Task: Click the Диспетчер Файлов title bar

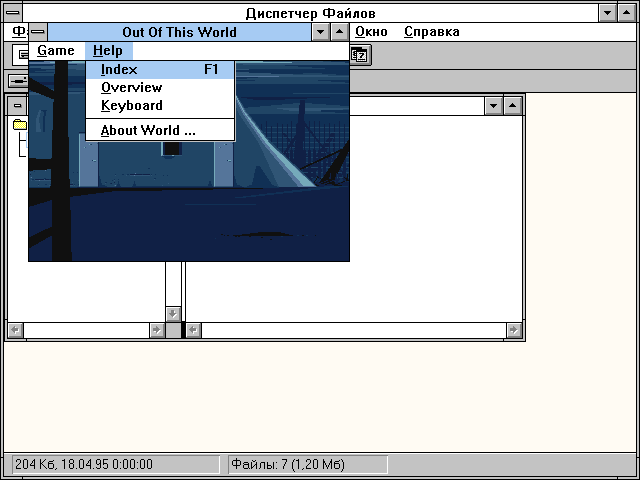Action: (x=311, y=13)
